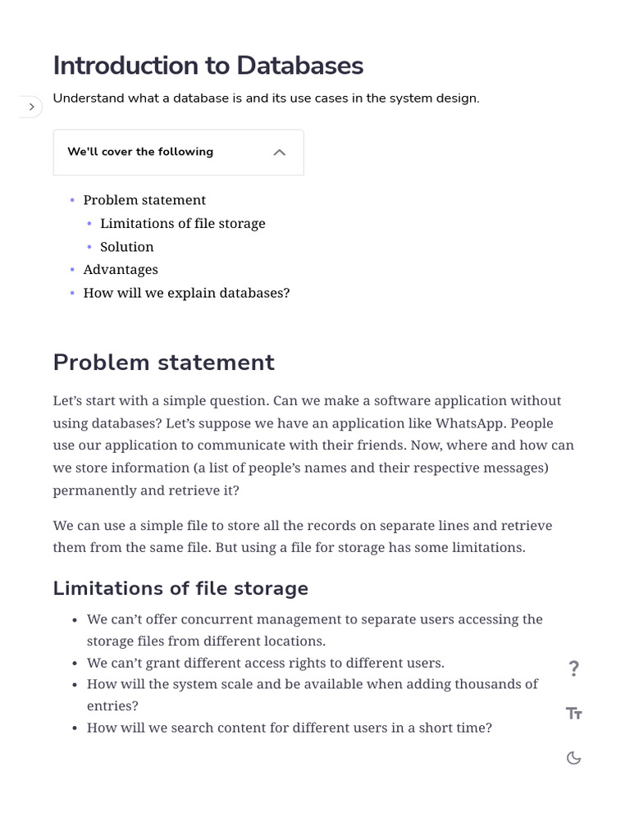Click the Problem statement section heading
This screenshot has width=630, height=840.
pos(163,362)
